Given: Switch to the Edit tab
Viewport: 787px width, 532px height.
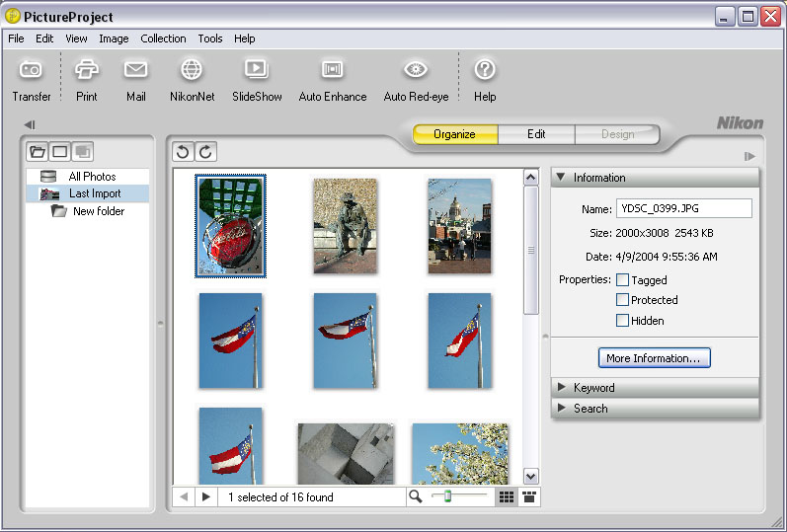Looking at the screenshot, I should pos(536,134).
